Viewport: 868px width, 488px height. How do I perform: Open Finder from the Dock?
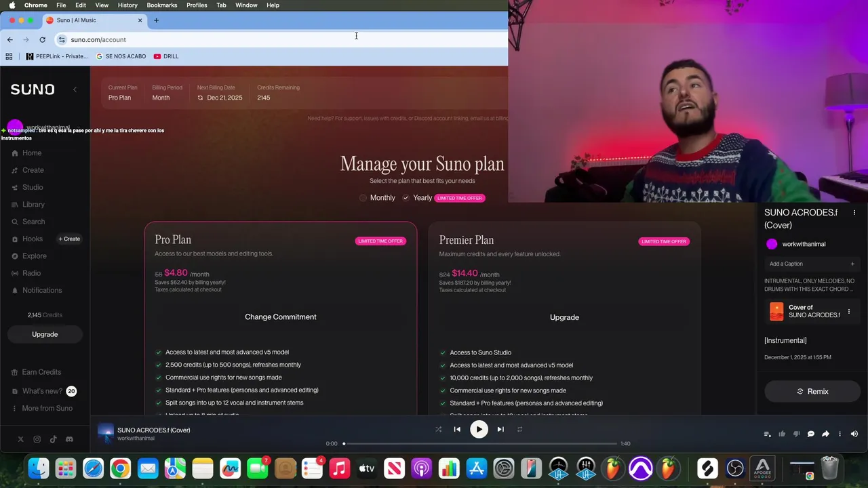(x=39, y=468)
